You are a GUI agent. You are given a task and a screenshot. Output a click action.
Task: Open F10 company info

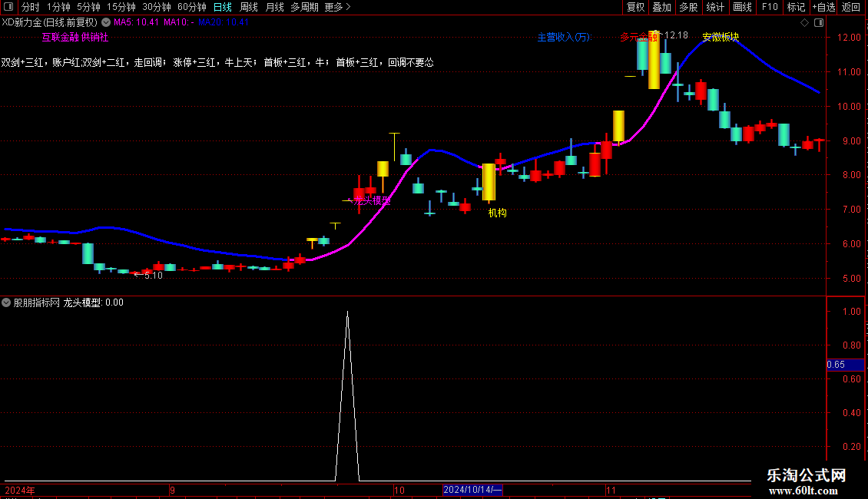pyautogui.click(x=770, y=7)
